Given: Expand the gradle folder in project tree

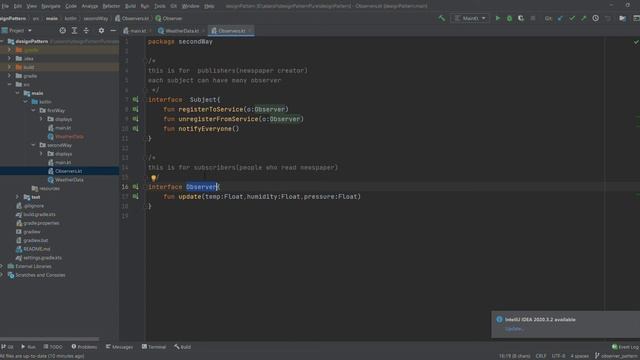Looking at the screenshot, I should pyautogui.click(x=10, y=76).
